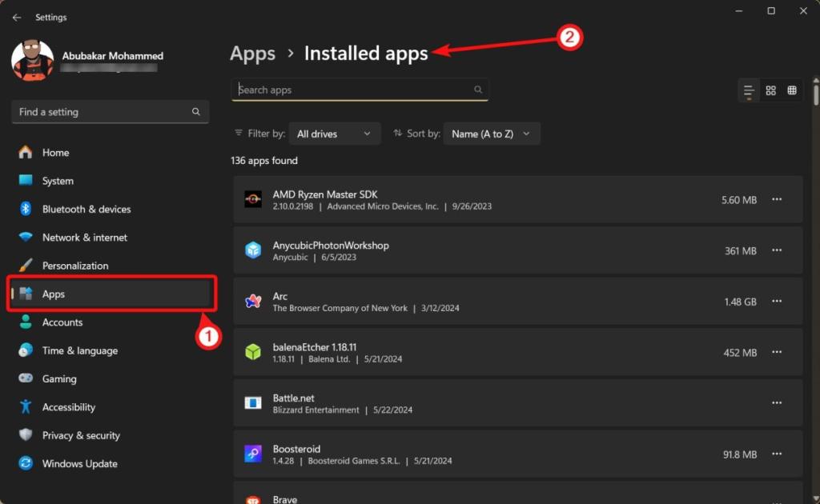This screenshot has height=504, width=820.
Task: Select the Gaming sidebar icon
Action: click(x=25, y=378)
